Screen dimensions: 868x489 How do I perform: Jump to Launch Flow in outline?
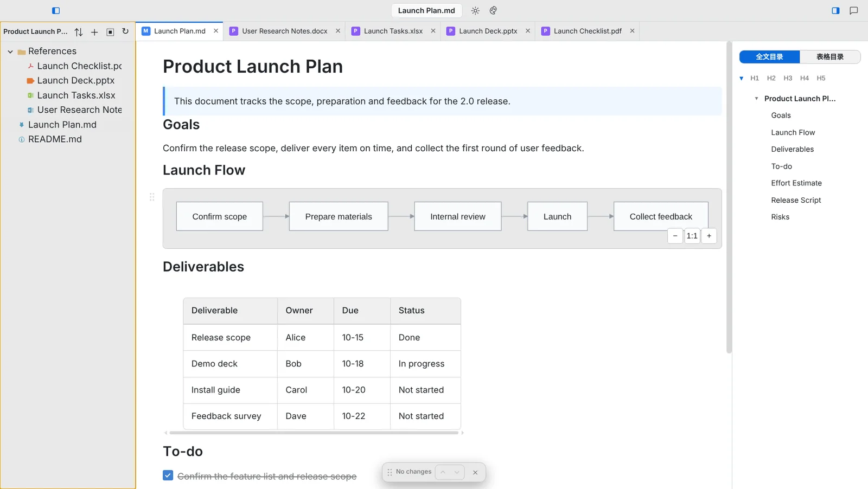tap(793, 132)
